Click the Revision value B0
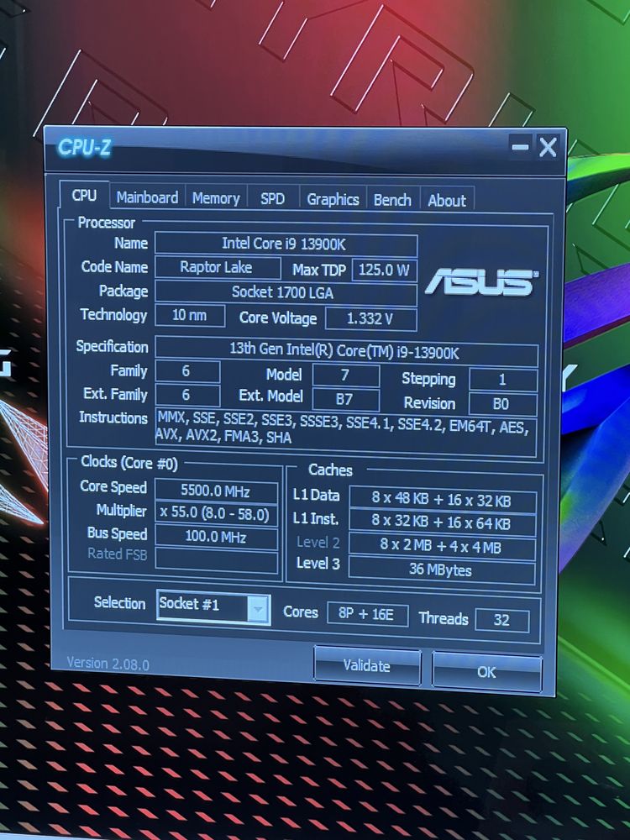630x840 pixels. pyautogui.click(x=503, y=403)
